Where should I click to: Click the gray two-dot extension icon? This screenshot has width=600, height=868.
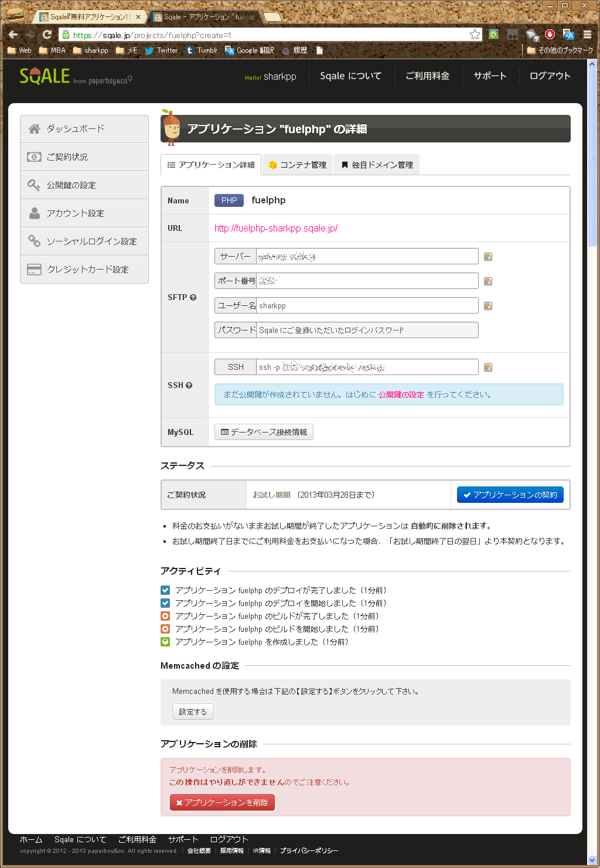point(512,35)
